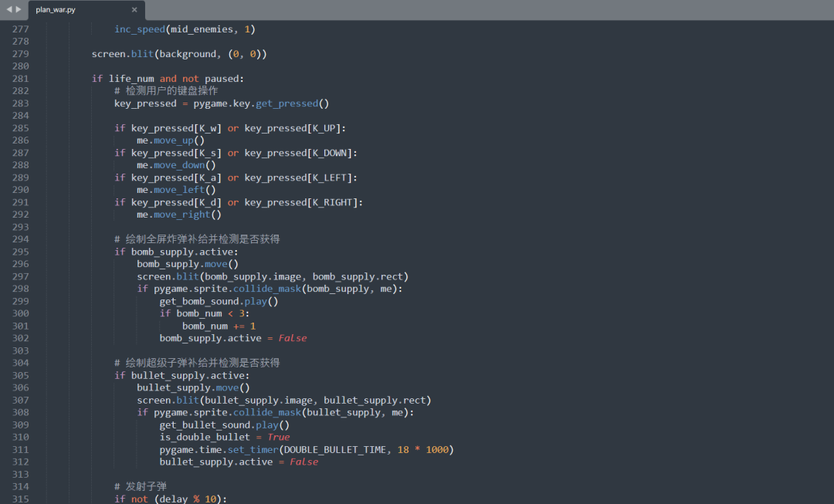The height and width of the screenshot is (504, 834).
Task: Click the blit call on line 279
Action: 142,53
